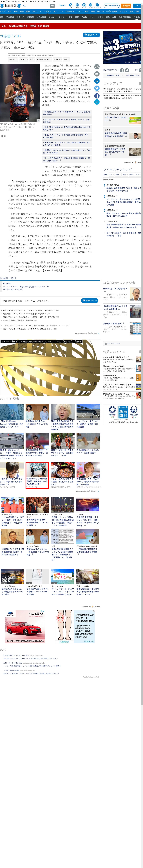Click the Suzuki race-walk photo
The image size is (143, 868).
[x=20, y=93]
